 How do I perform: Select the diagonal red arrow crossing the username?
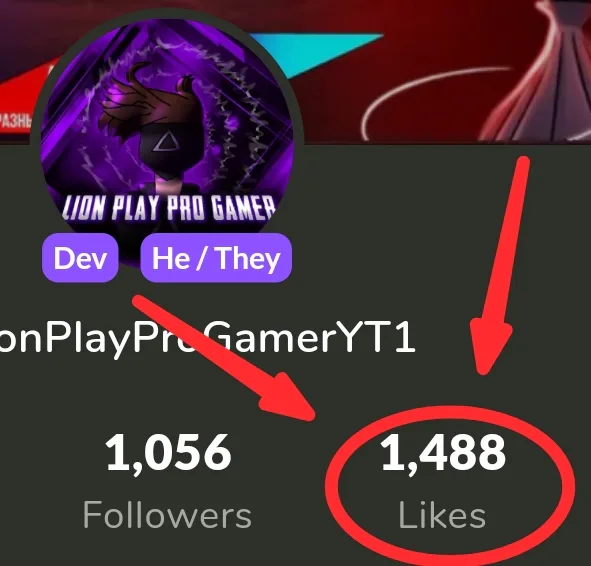pos(224,358)
